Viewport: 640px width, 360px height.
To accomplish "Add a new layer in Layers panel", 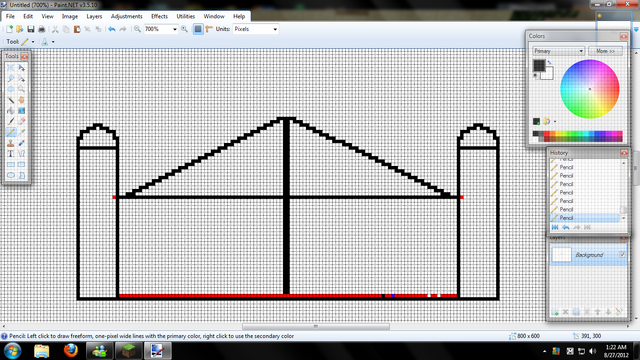I will [x=555, y=312].
